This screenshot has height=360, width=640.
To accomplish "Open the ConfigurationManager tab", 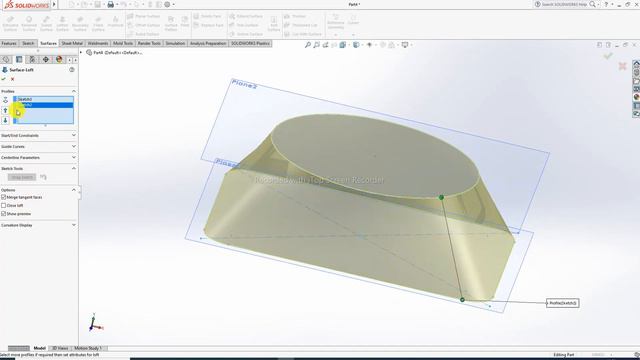I will pos(32,60).
